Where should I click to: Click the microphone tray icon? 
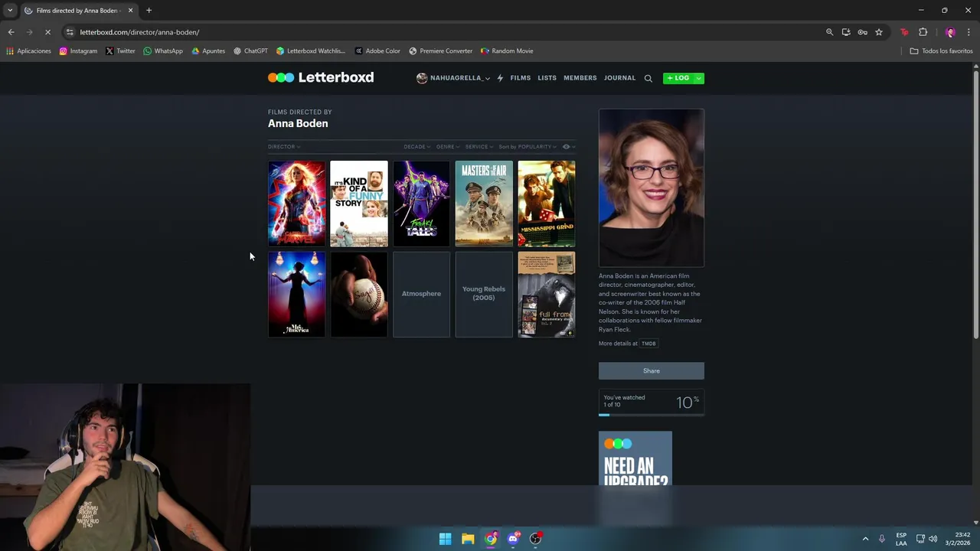(882, 539)
